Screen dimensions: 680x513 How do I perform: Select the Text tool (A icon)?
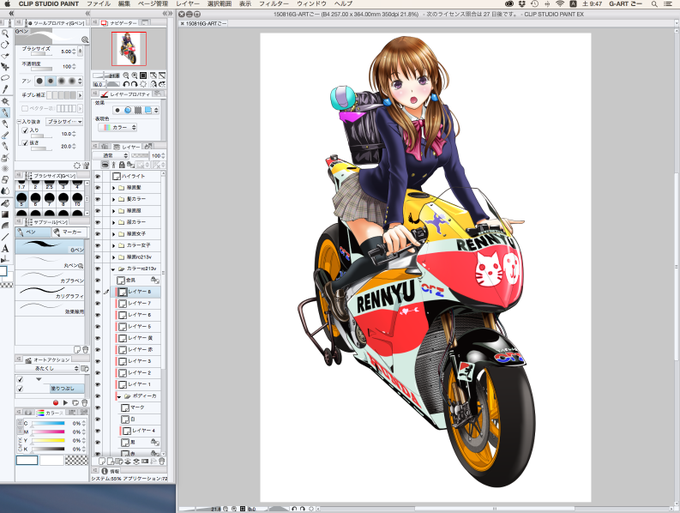tap(5, 248)
